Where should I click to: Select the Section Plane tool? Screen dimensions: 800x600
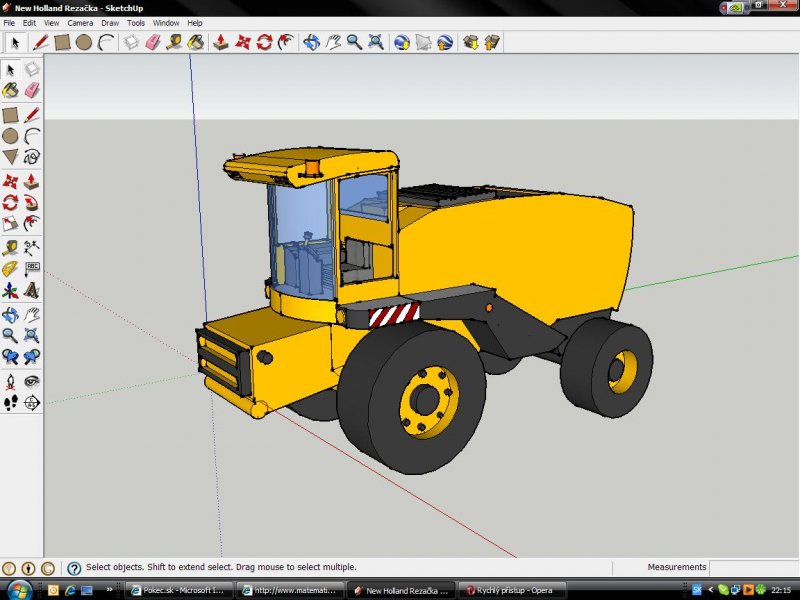click(x=32, y=402)
